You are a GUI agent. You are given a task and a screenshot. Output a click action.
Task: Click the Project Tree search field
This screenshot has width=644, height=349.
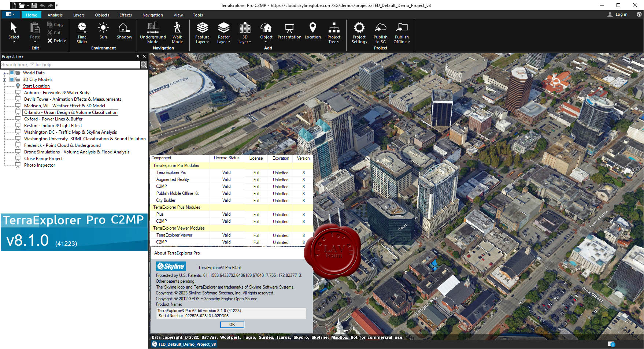70,64
